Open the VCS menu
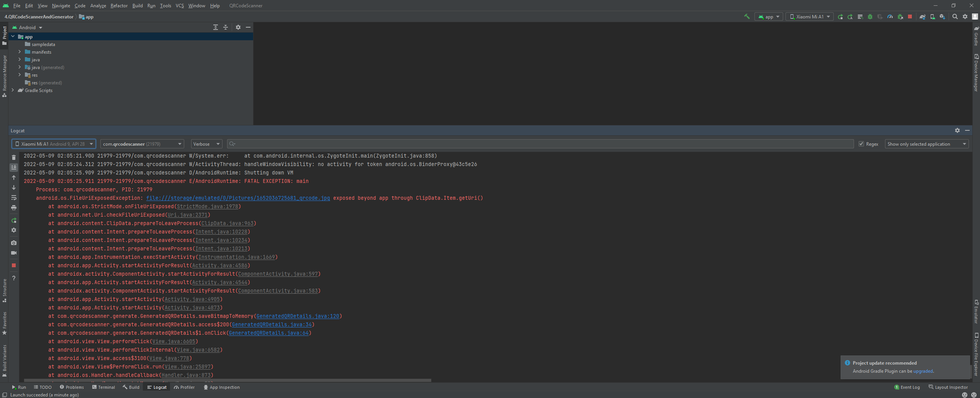Screen dimensions: 980x398 (180, 5)
